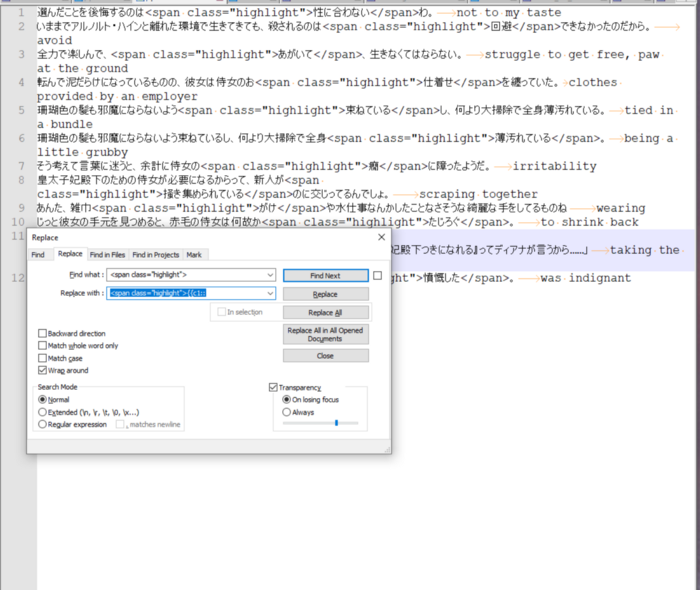
Task: Close the Replace dialog with X
Action: pos(382,237)
